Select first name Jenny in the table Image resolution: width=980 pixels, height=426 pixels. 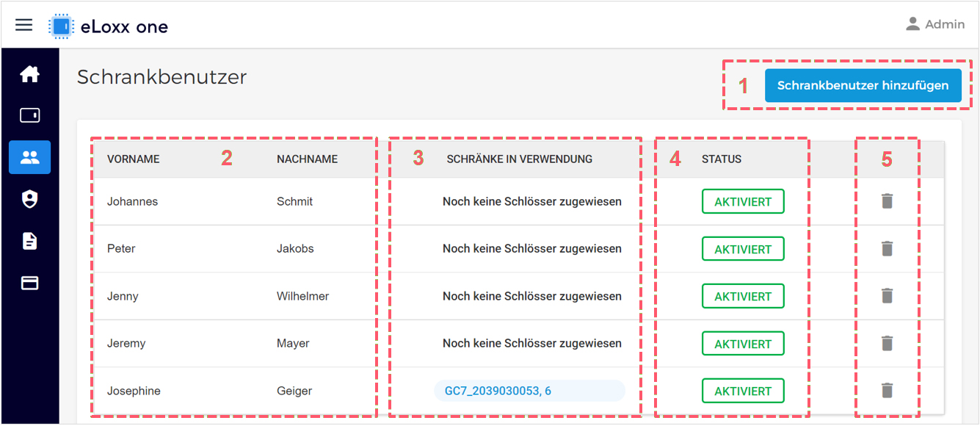click(123, 296)
